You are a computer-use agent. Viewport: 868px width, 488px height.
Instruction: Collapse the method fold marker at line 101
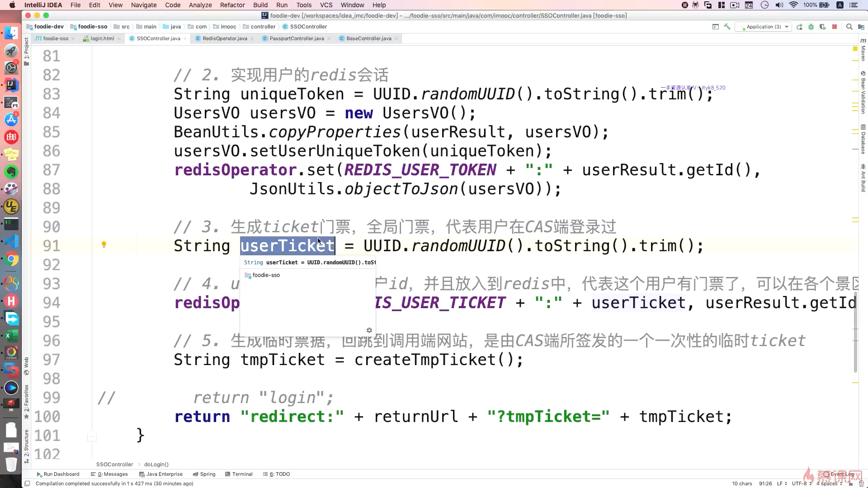pos(92,437)
